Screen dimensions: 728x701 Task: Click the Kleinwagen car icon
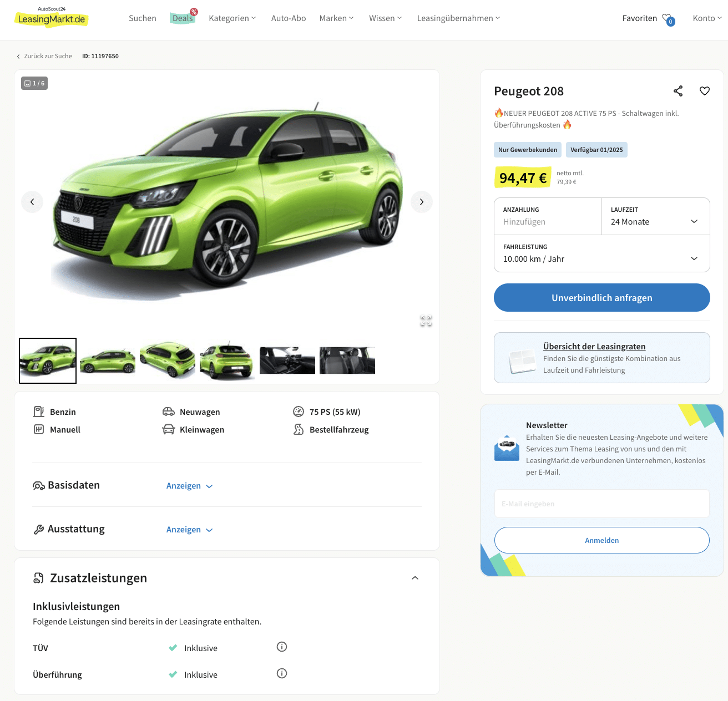click(x=169, y=429)
